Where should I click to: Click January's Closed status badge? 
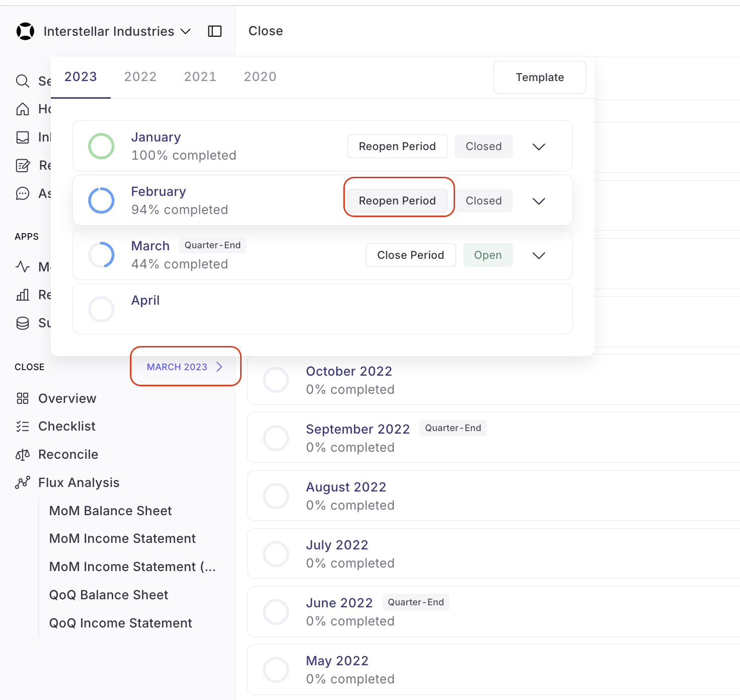click(484, 146)
